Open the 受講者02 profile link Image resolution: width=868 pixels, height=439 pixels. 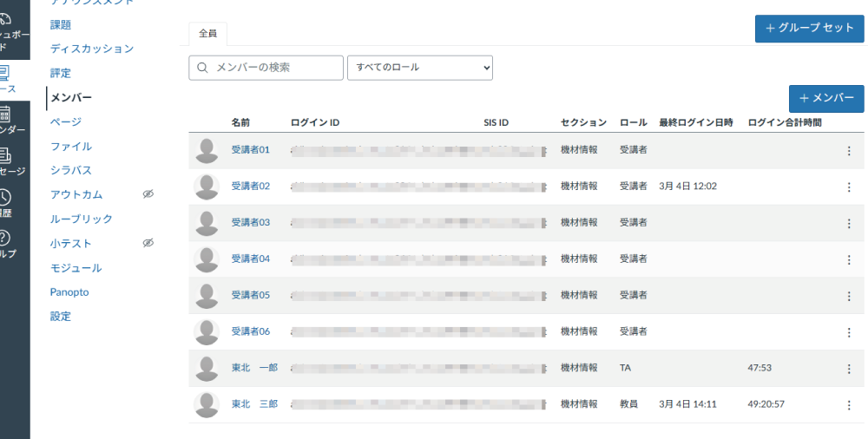pos(251,186)
